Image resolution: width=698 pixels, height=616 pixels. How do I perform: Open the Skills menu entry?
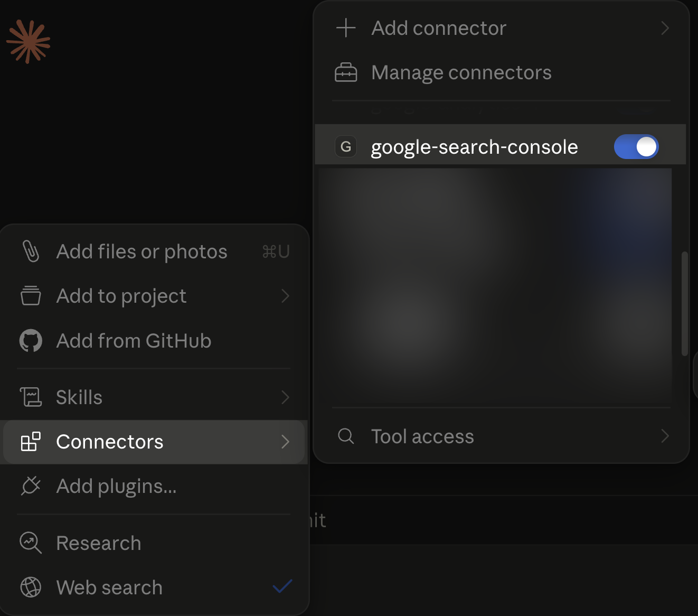coord(154,397)
